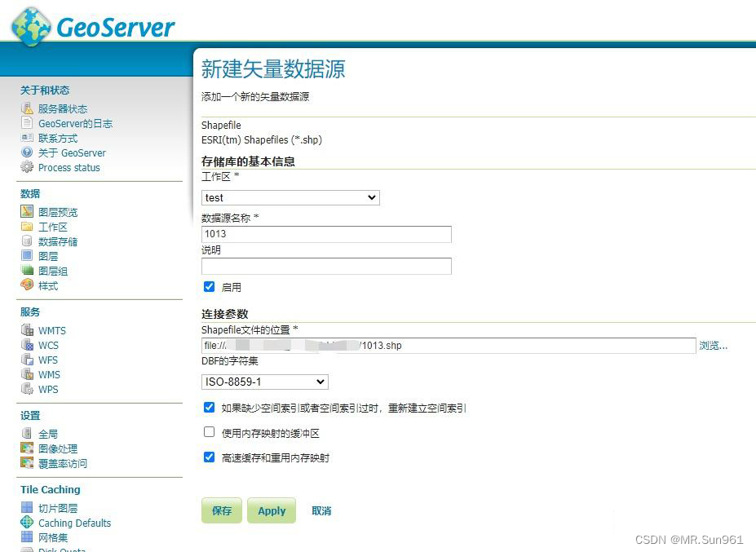Image resolution: width=756 pixels, height=552 pixels.
Task: Go to 关于 GeoServer menu entry
Action: (x=71, y=152)
